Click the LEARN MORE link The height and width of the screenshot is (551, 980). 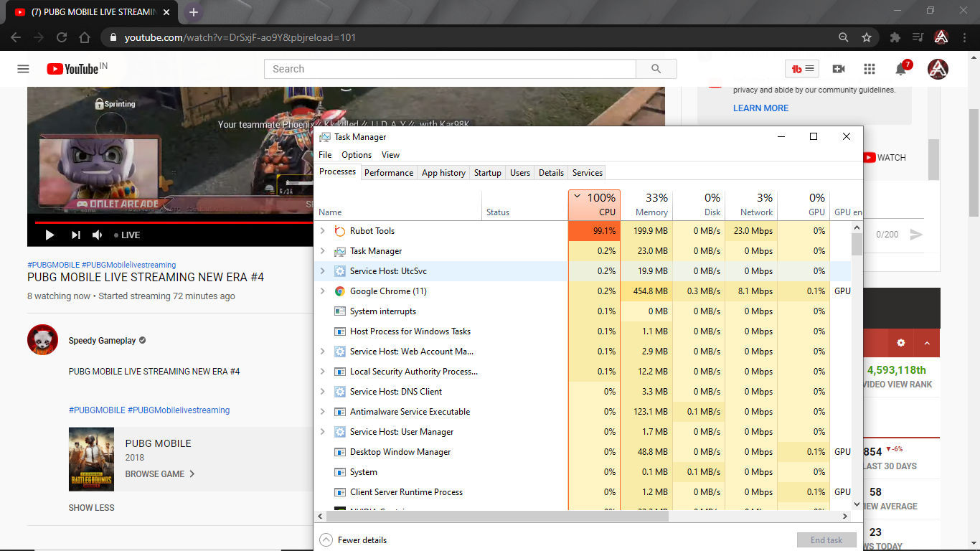(x=760, y=108)
